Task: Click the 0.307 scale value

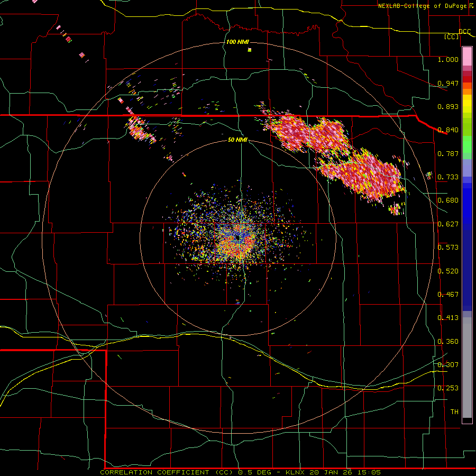Action: (x=448, y=365)
